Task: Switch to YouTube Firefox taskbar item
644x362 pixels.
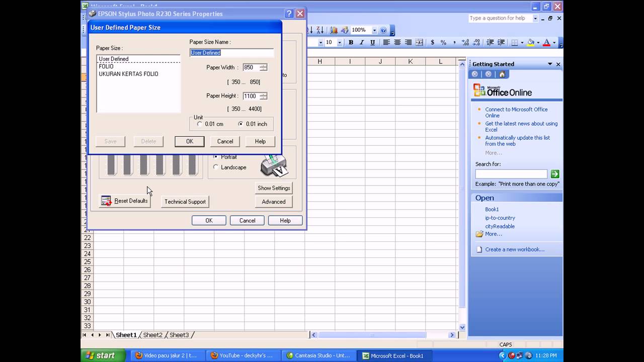Action: click(243, 355)
